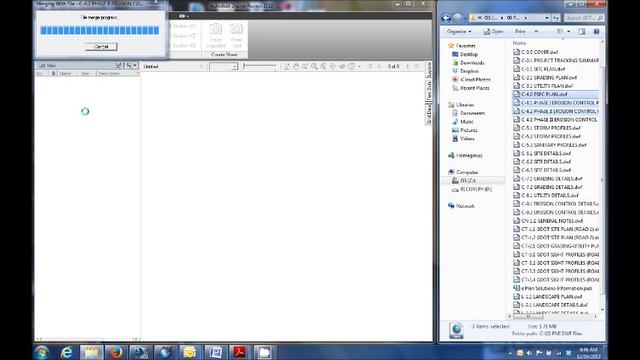Open the Layers side tab
Viewport: 640px width, 360px height.
pyautogui.click(x=429, y=70)
